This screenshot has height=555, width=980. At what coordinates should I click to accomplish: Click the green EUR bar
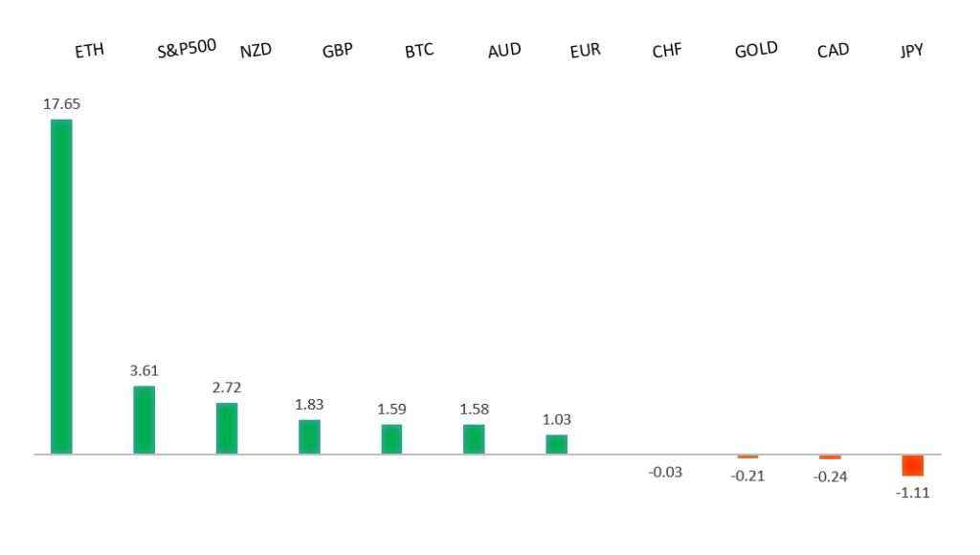[556, 444]
